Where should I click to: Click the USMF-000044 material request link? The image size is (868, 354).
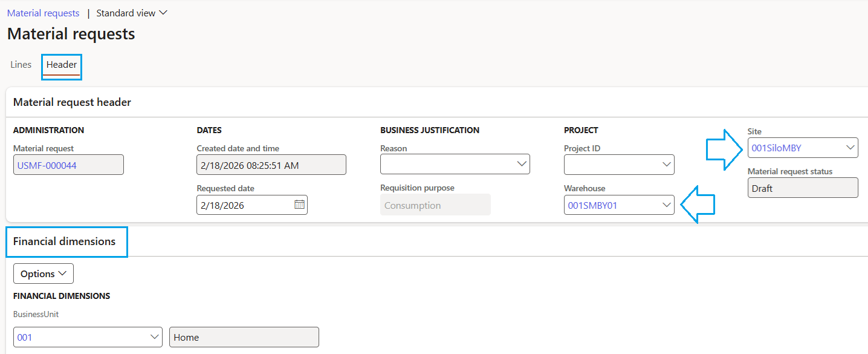point(47,165)
